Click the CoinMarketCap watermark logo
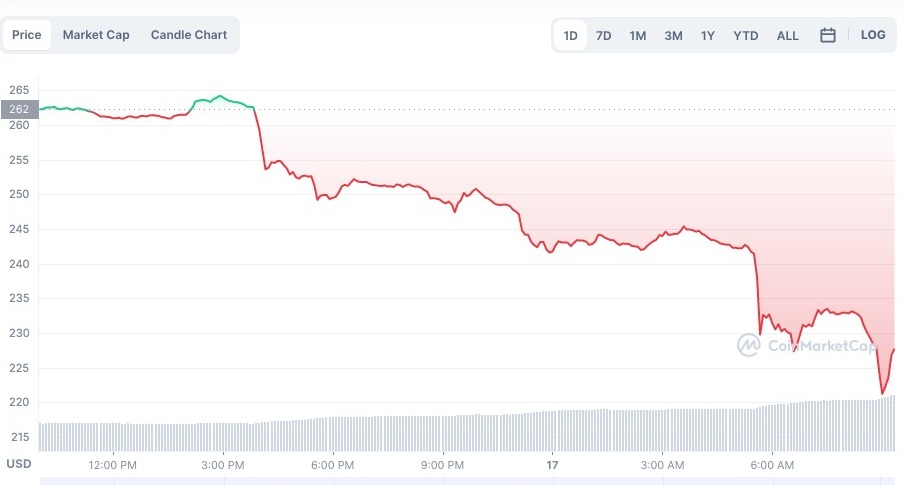The height and width of the screenshot is (485, 904). [x=807, y=346]
